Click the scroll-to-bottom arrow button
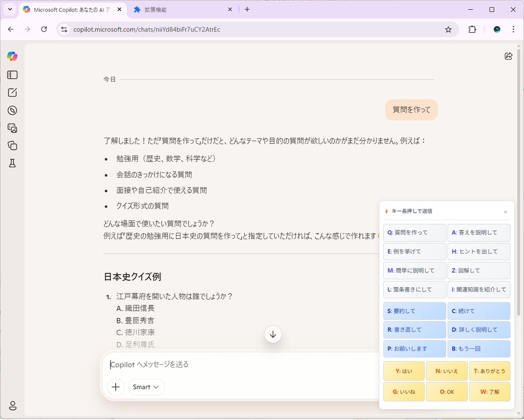The height and width of the screenshot is (420, 524). coord(273,334)
